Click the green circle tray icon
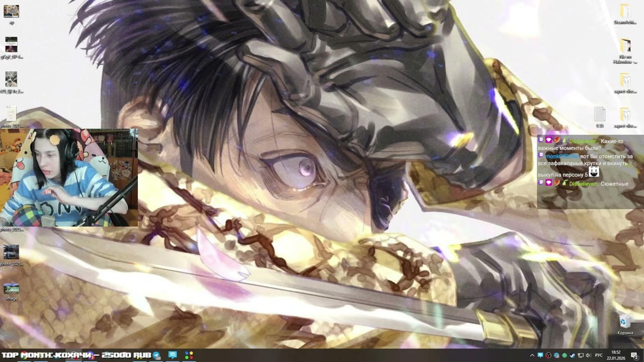This screenshot has height=362, width=644. 565,355
